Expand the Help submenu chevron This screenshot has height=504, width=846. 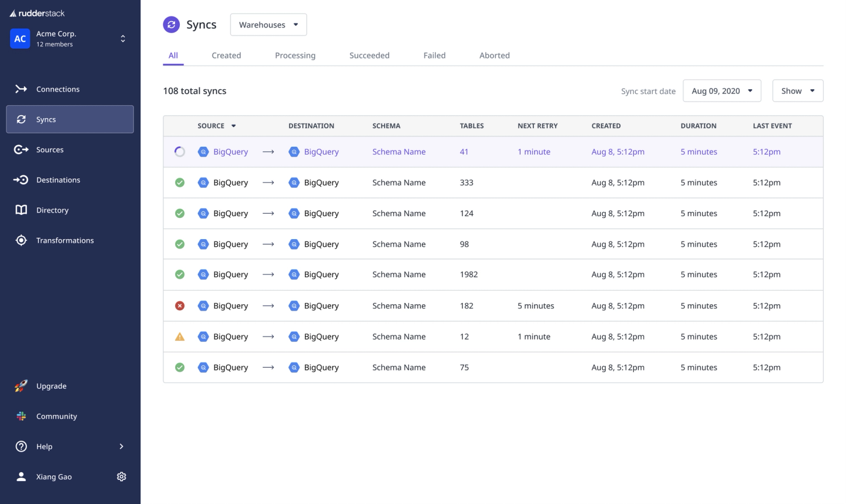pos(122,446)
